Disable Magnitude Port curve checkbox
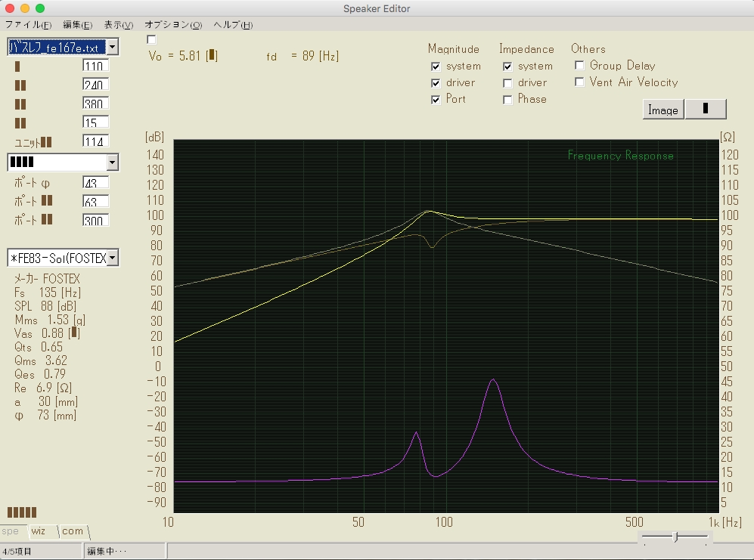 point(436,100)
